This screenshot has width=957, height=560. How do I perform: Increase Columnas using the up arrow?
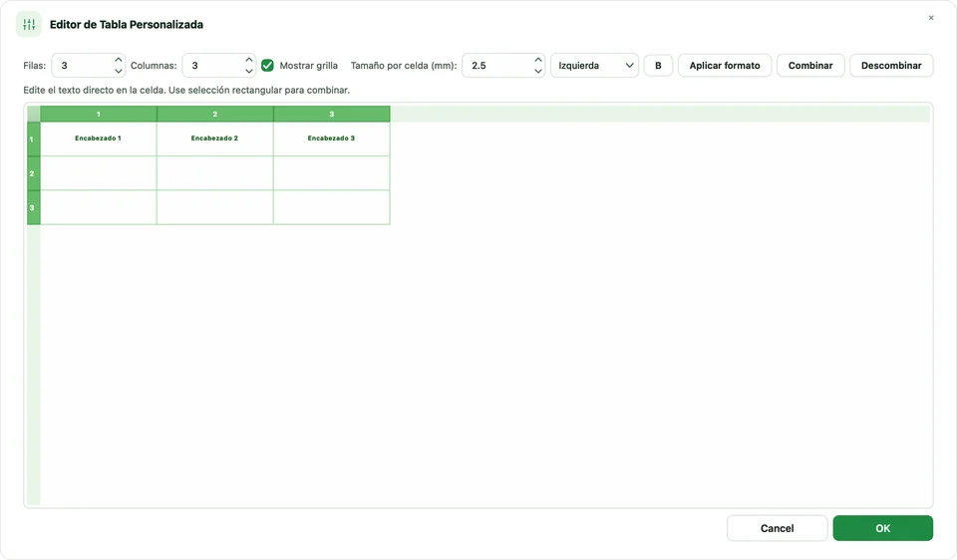tap(249, 60)
